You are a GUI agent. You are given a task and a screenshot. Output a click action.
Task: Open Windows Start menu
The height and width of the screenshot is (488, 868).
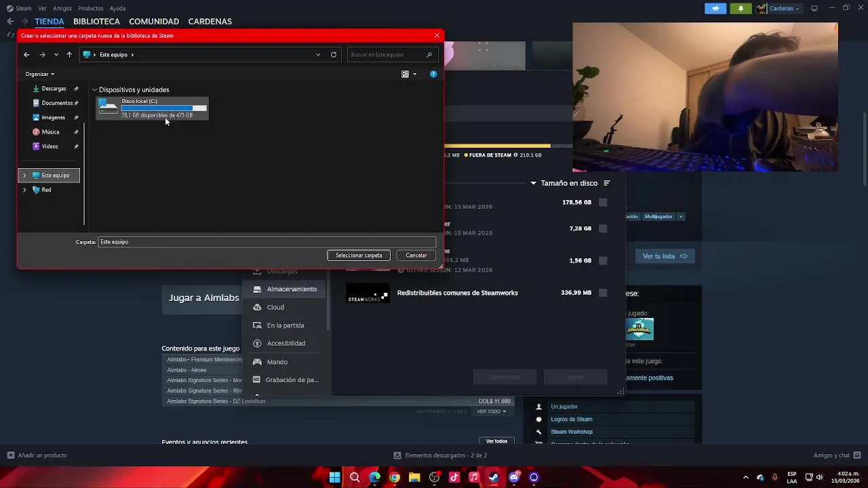pos(334,477)
